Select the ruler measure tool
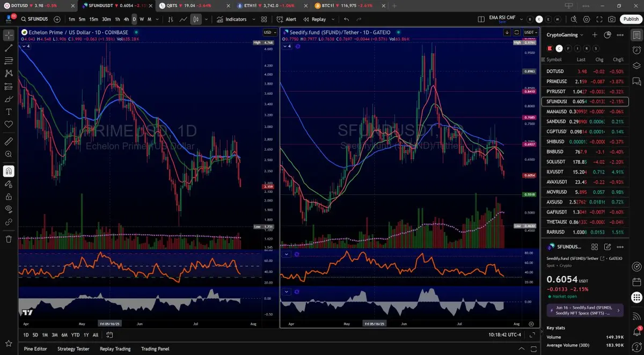This screenshot has width=644, height=355. tap(9, 141)
